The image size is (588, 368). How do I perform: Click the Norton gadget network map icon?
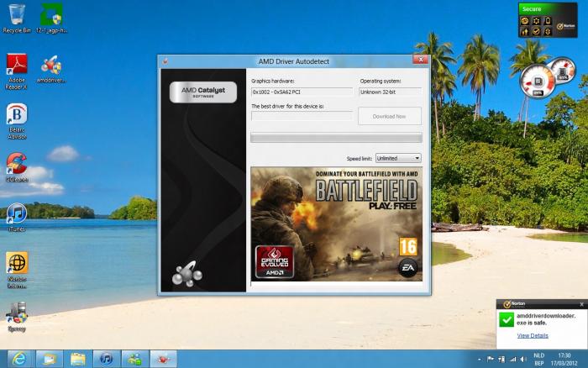(536, 21)
